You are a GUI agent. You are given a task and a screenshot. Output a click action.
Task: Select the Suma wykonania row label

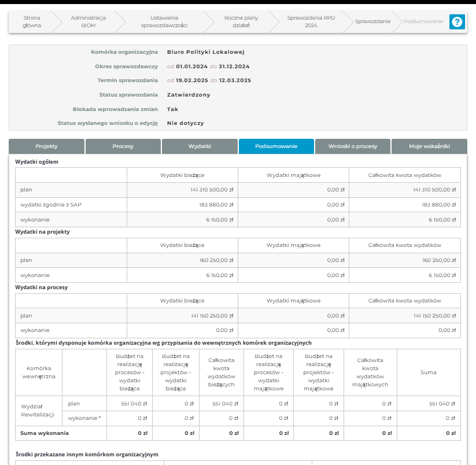[x=45, y=433]
